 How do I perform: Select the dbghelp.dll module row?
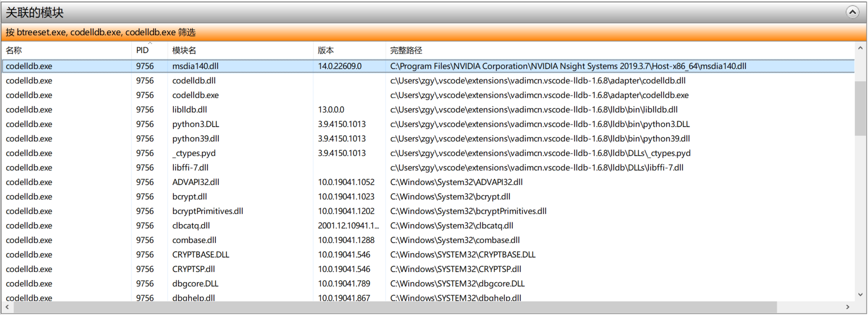coord(428,297)
